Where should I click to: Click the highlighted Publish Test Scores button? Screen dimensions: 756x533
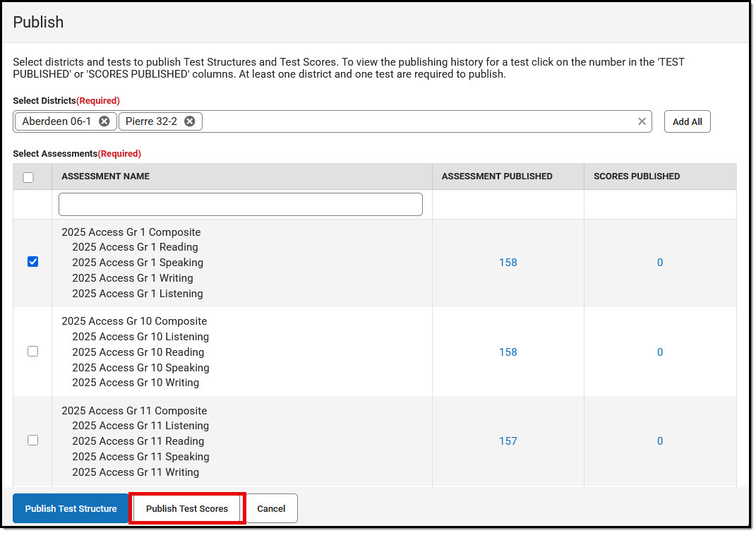click(186, 508)
